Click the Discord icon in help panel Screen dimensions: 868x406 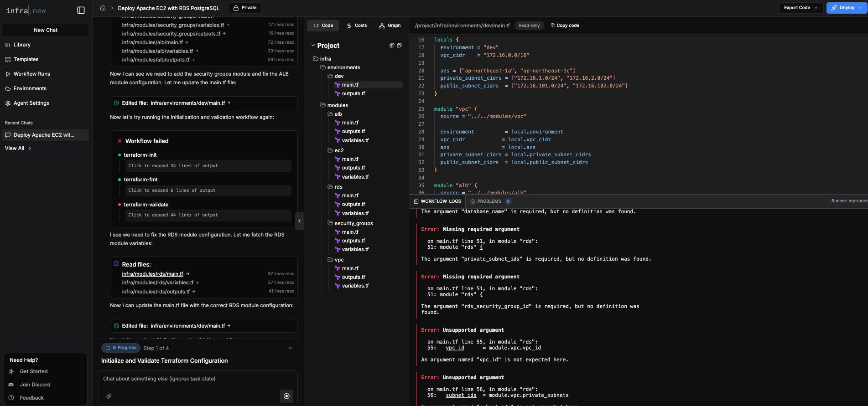[11, 385]
